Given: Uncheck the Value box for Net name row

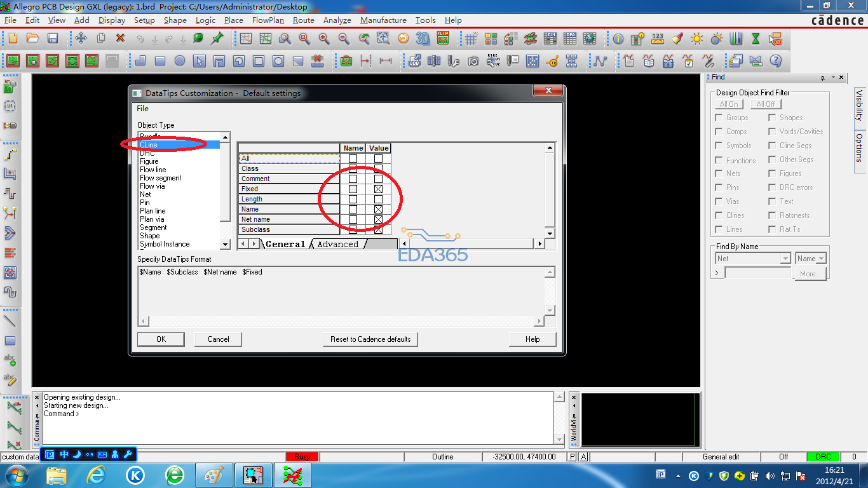Looking at the screenshot, I should (x=379, y=219).
